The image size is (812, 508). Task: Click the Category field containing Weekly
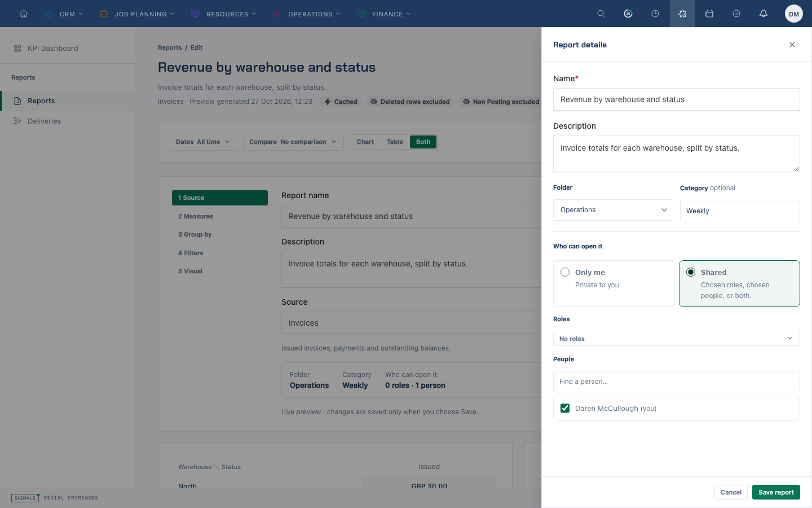(x=740, y=211)
